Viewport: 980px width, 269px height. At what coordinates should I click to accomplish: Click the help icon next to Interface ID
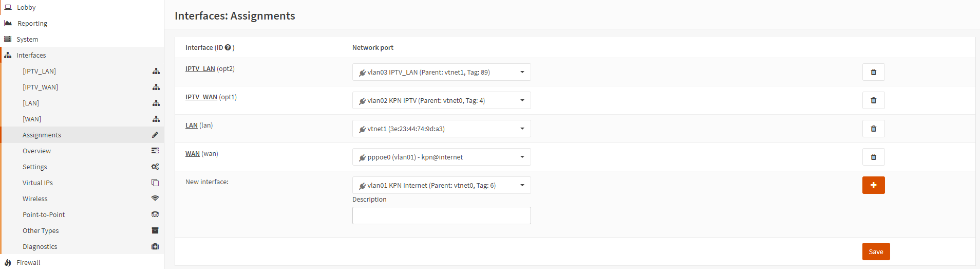tap(228, 47)
